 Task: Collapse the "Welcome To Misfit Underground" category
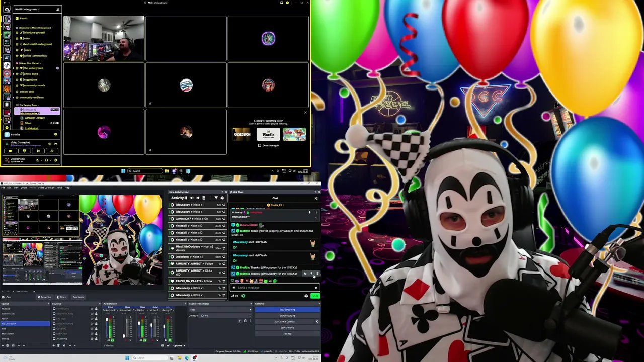[34, 28]
